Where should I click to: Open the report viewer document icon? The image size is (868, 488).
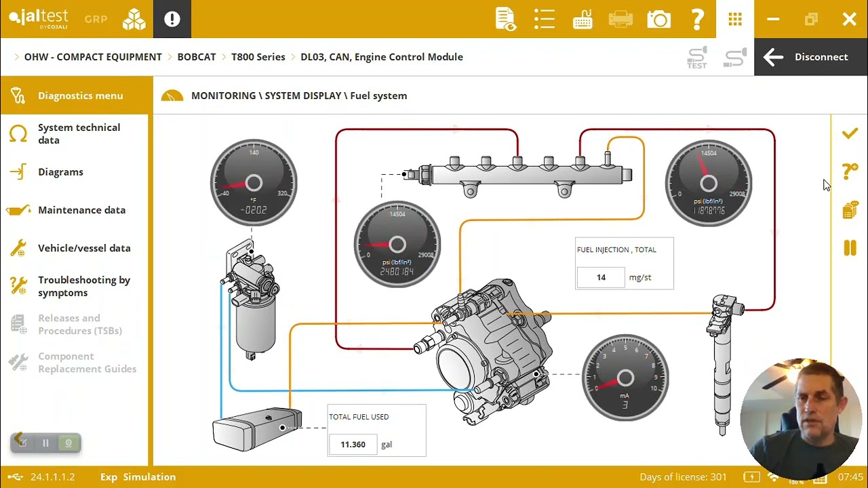pos(506,19)
